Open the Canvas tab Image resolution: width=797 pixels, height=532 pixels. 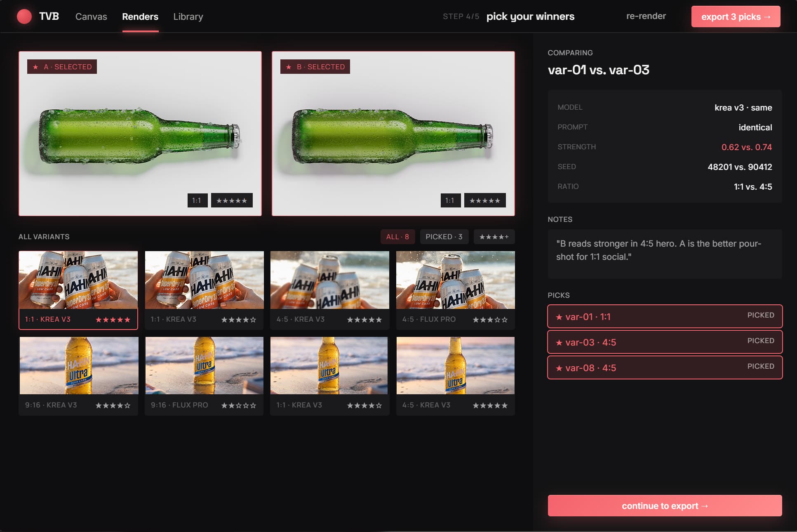click(91, 16)
